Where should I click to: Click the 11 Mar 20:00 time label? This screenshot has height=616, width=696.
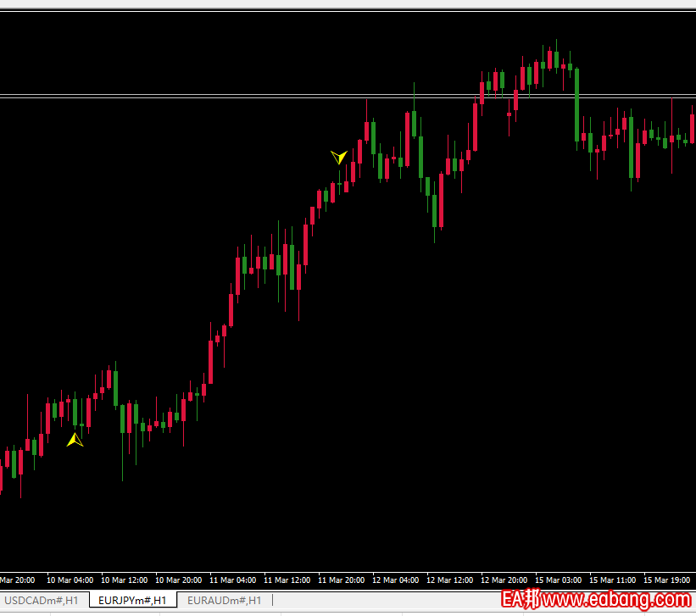click(342, 580)
